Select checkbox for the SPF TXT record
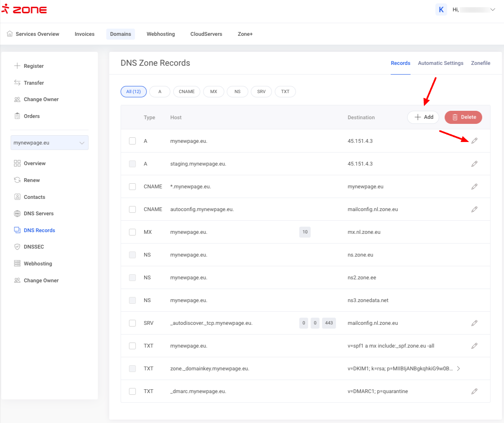504x423 pixels. coord(132,345)
